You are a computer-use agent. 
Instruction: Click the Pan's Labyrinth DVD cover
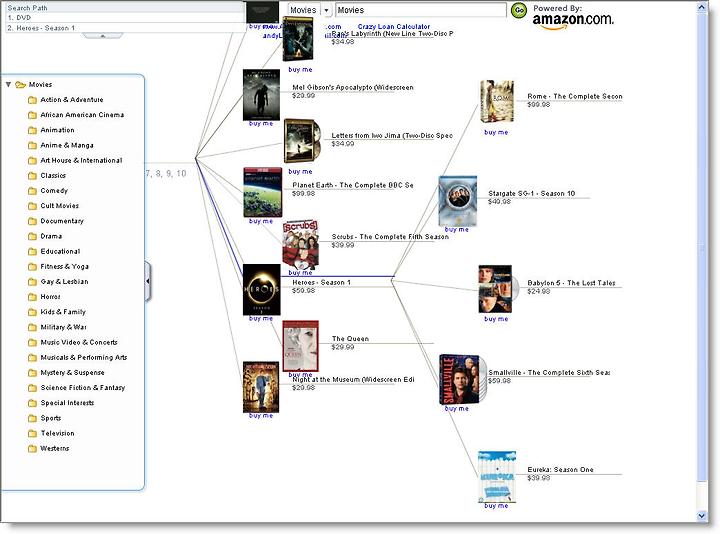click(298, 39)
